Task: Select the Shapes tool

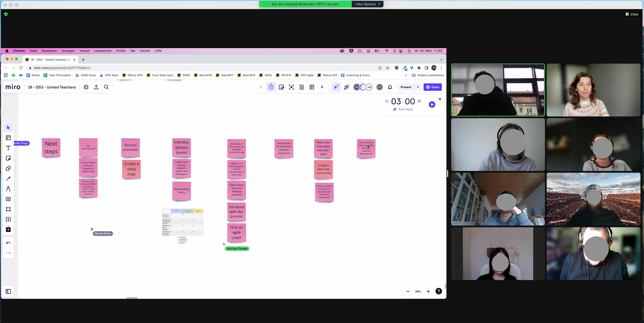Action: point(8,168)
